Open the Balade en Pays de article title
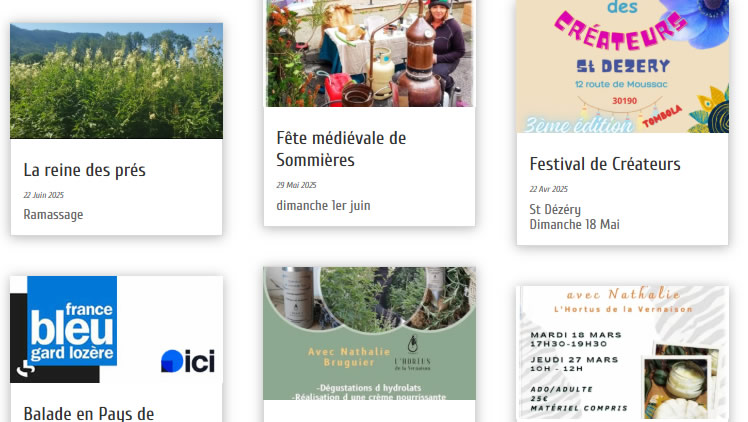Screen dimensions: 748x422 [x=89, y=413]
